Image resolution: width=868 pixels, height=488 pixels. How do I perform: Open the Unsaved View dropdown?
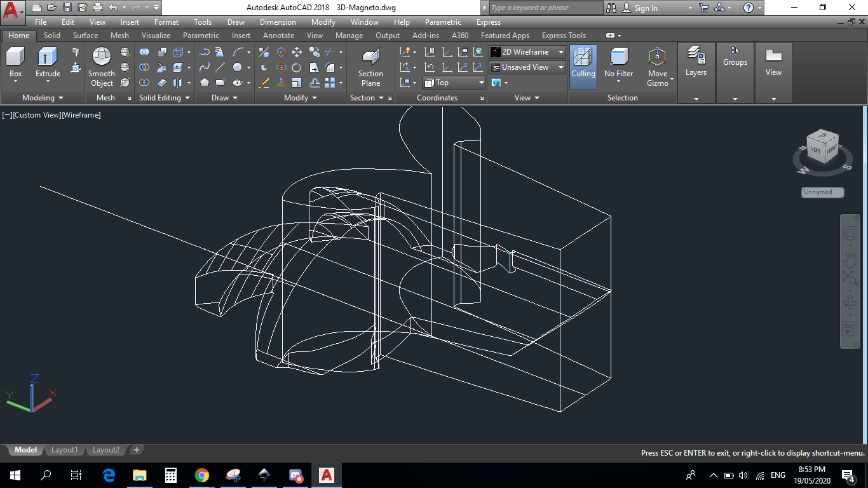click(x=527, y=67)
